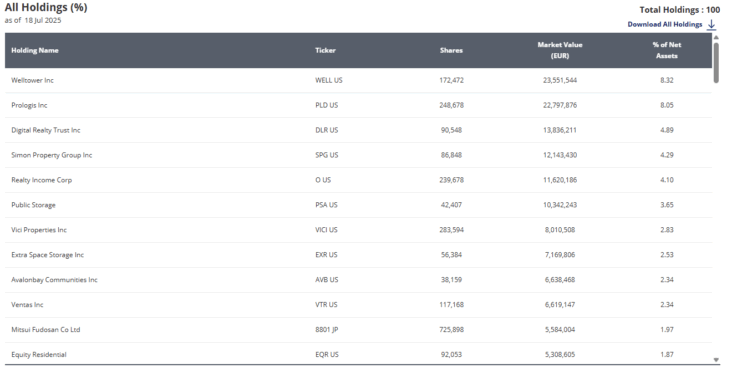The width and height of the screenshot is (732, 368).
Task: Click the EQR US ticker
Action: tap(326, 354)
